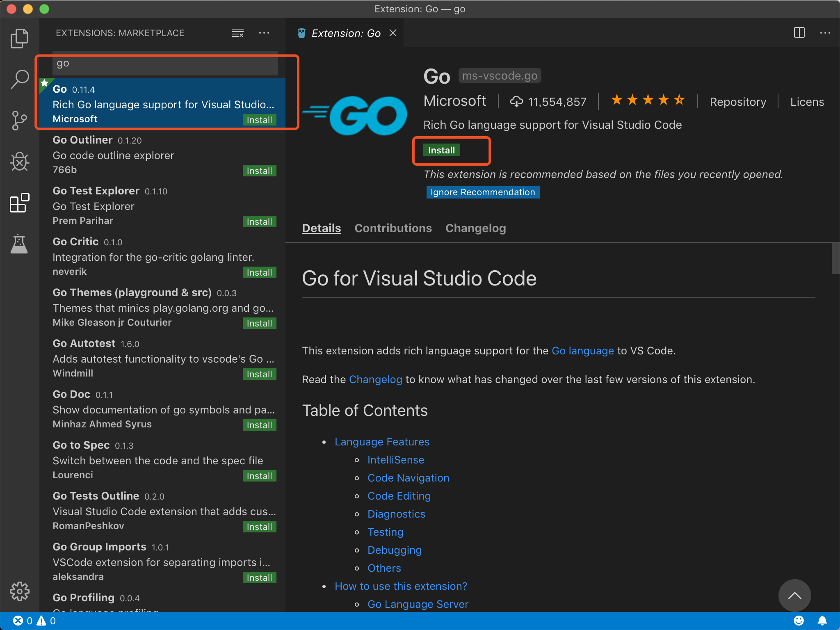Install the Go Outliner extension
This screenshot has width=840, height=630.
click(259, 171)
